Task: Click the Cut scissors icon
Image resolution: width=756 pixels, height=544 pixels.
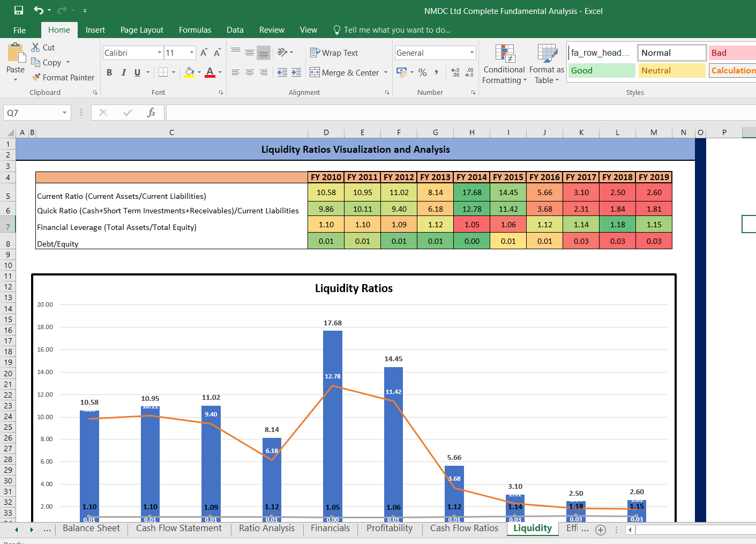Action: (36, 47)
